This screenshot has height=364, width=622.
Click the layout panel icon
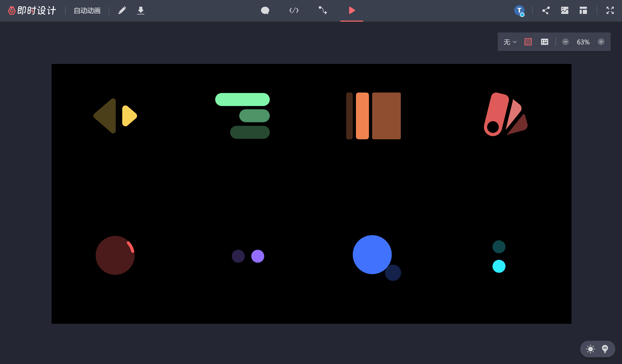[x=583, y=11]
